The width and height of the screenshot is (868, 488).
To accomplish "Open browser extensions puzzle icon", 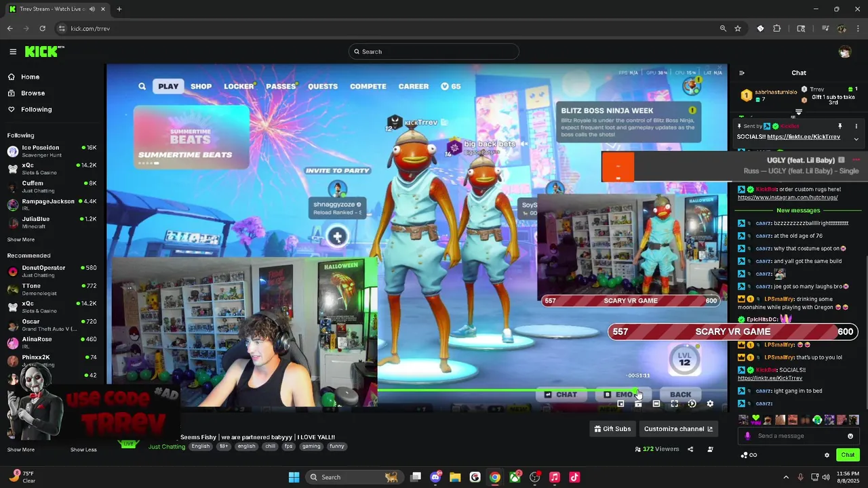I will point(777,28).
